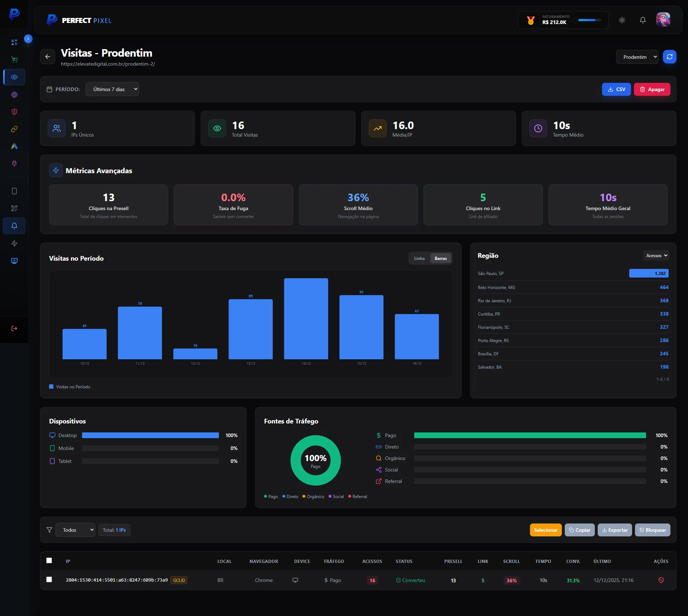
Task: Open the shield icon in sidebar
Action: pos(14,112)
